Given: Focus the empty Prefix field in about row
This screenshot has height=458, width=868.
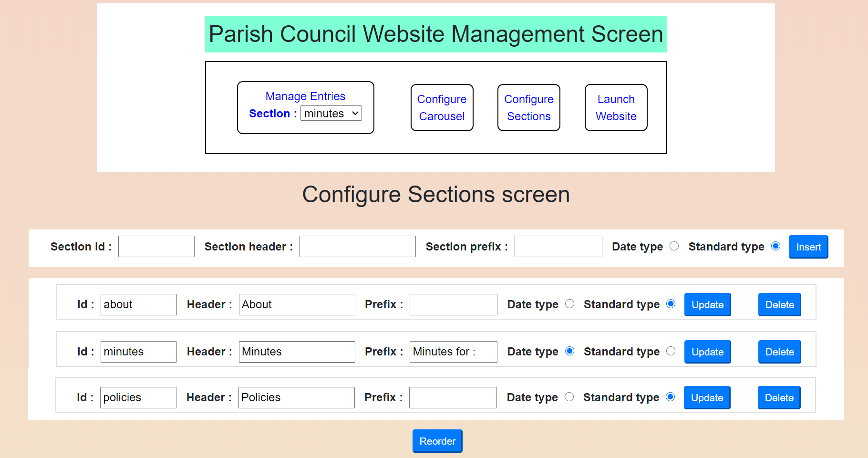Looking at the screenshot, I should coord(453,304).
